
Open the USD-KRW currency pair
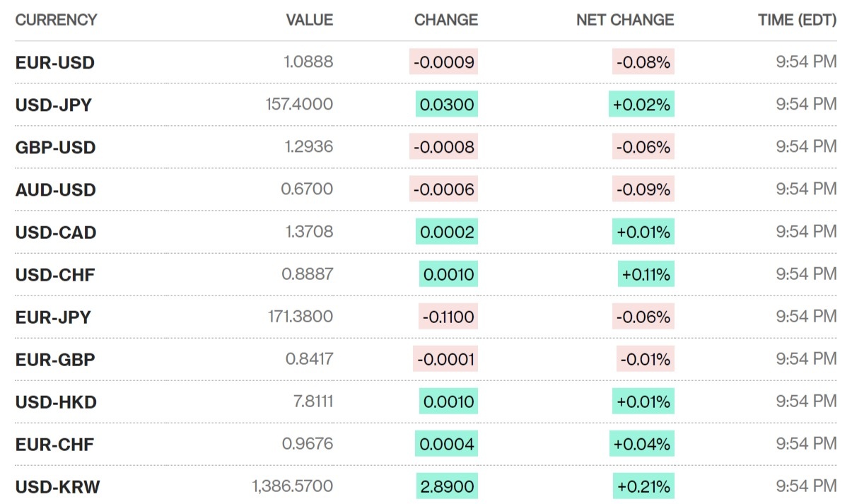[x=57, y=486]
